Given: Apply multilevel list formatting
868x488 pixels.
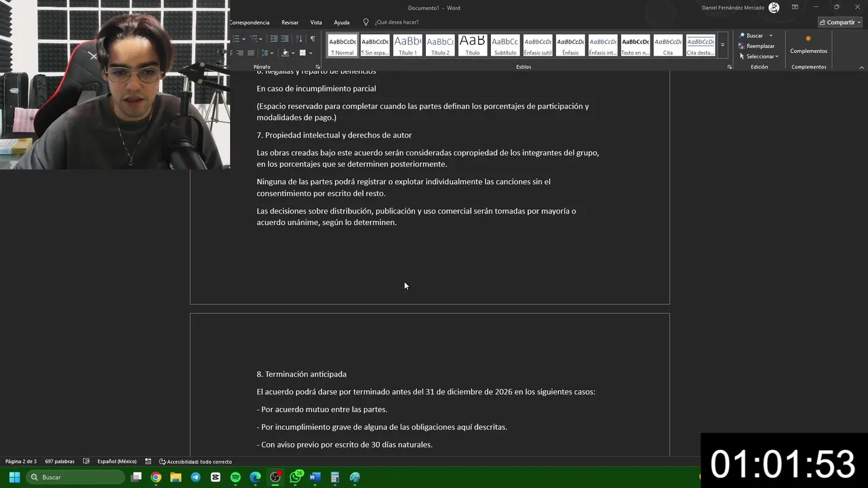Looking at the screenshot, I should (x=254, y=39).
